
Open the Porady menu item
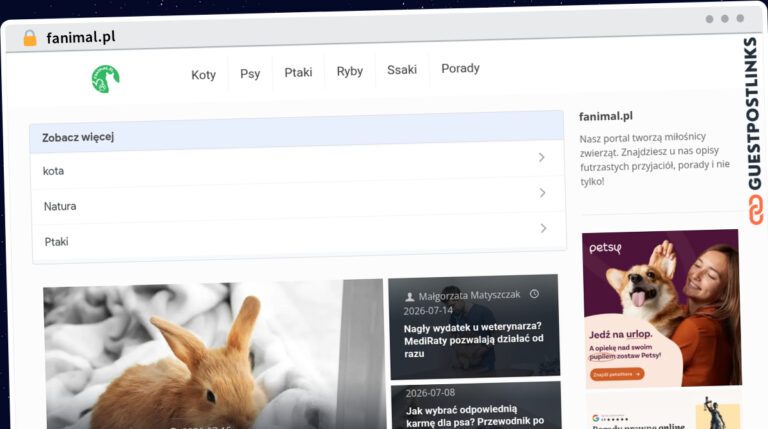point(460,69)
